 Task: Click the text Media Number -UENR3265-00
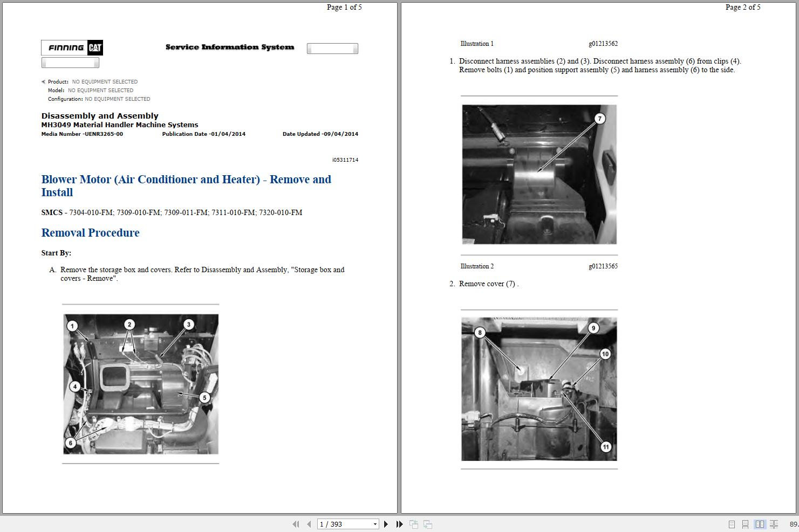[82, 134]
